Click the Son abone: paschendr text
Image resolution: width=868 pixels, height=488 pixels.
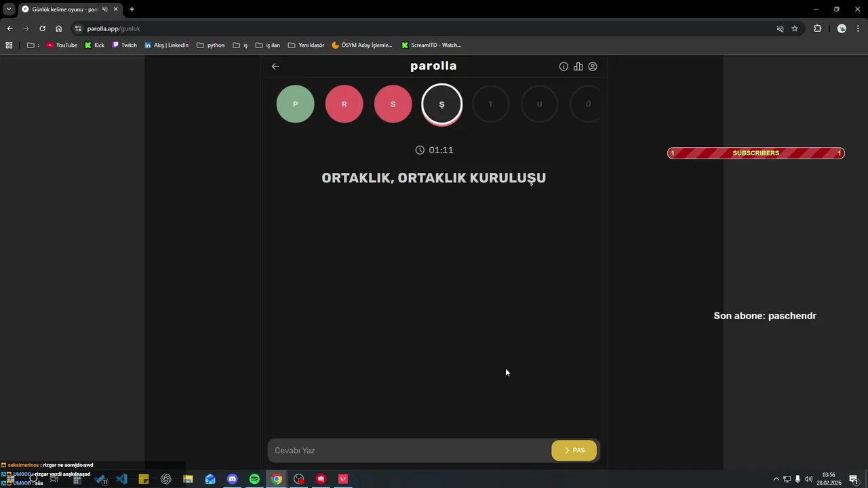(x=765, y=316)
